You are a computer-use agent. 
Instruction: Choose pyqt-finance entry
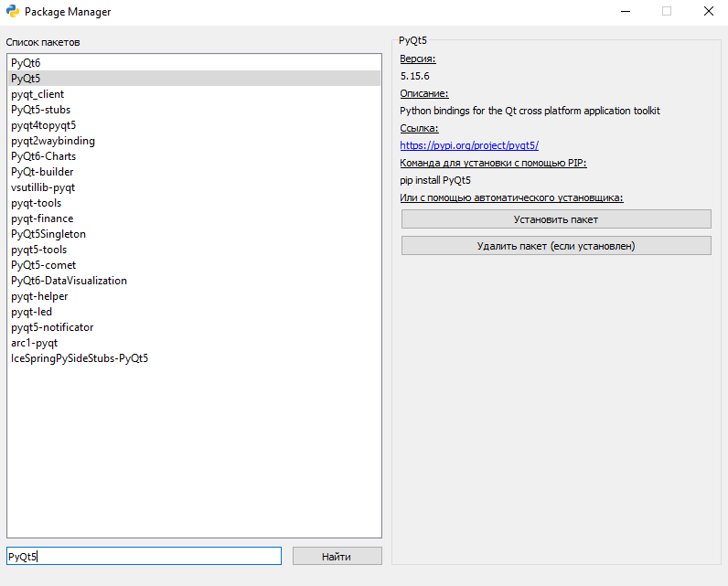coord(194,218)
